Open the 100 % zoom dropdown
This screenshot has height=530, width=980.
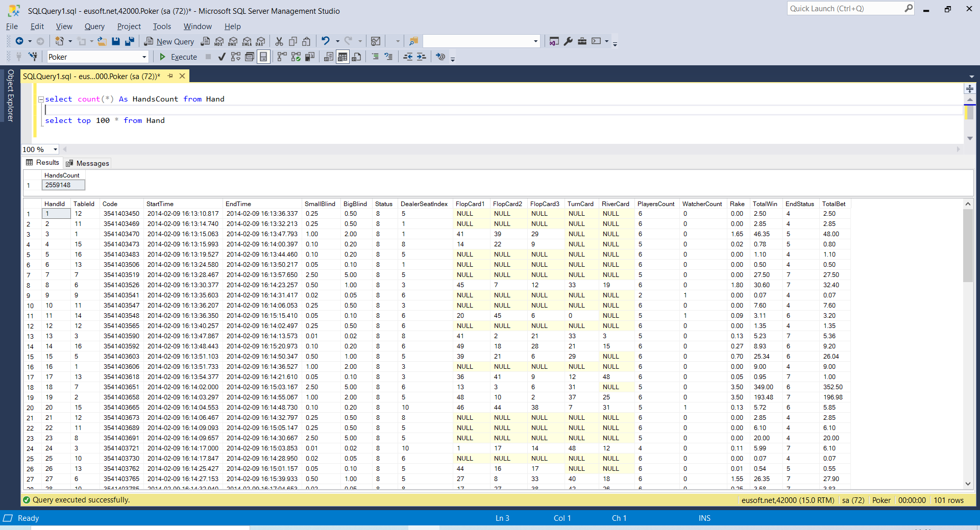click(x=55, y=149)
